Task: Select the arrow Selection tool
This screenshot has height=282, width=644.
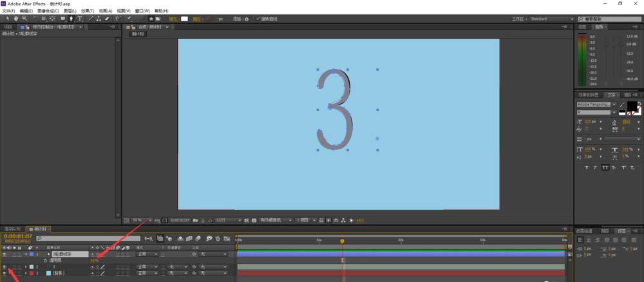Action: click(7, 19)
